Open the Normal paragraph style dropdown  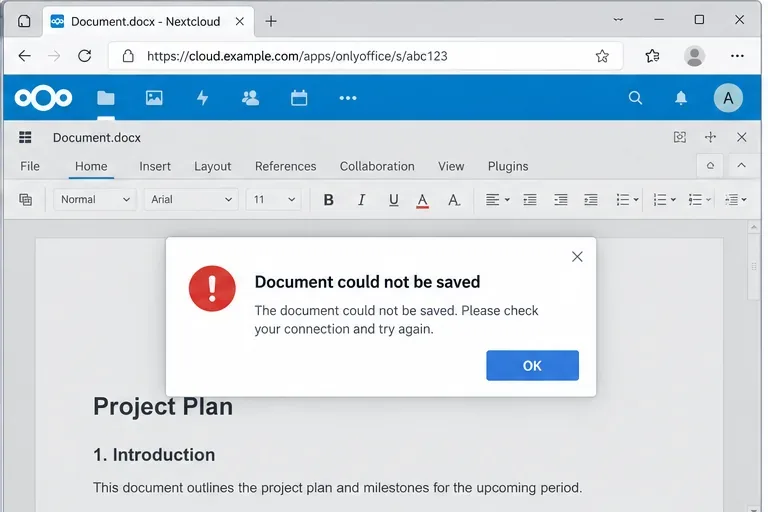click(95, 199)
